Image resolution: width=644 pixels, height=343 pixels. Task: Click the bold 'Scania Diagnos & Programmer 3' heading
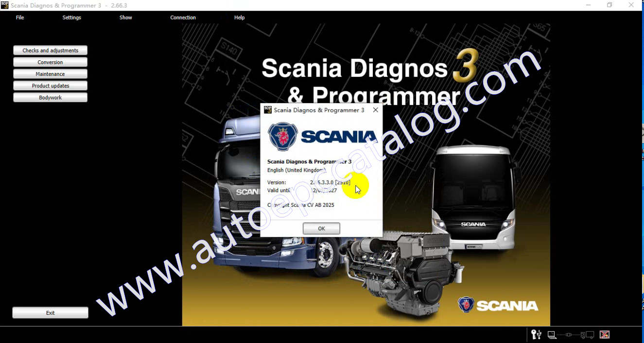[x=309, y=162]
